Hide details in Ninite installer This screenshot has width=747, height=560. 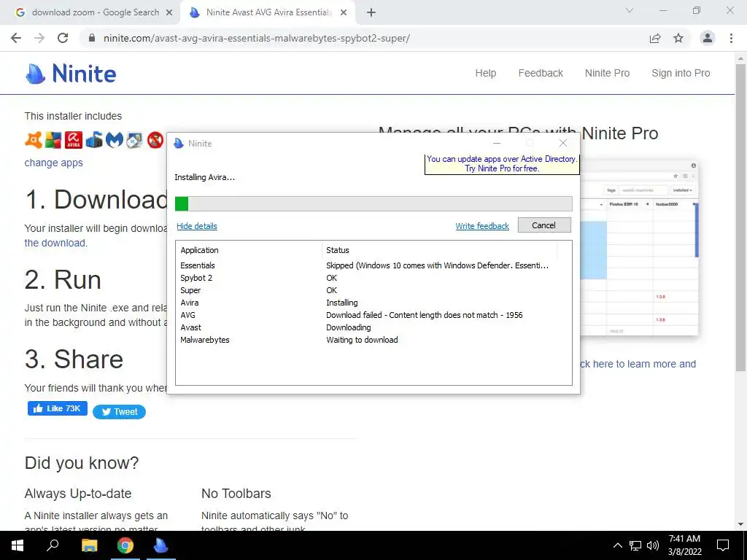coord(197,226)
